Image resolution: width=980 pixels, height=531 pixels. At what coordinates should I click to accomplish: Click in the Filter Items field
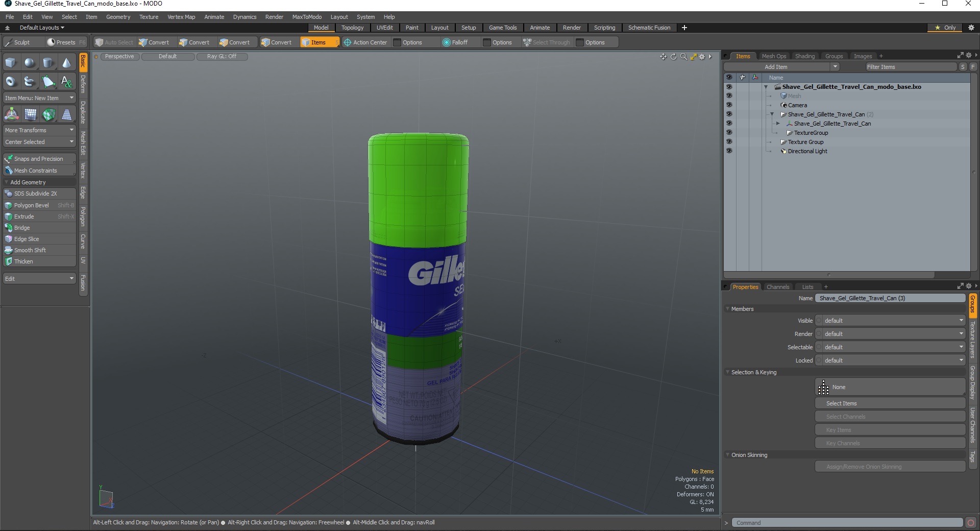(911, 67)
